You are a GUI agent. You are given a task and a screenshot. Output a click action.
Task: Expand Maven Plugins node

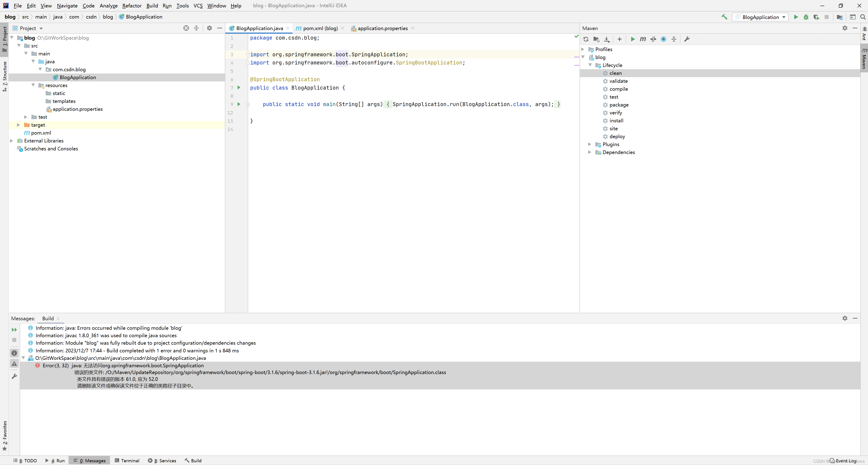(x=589, y=144)
